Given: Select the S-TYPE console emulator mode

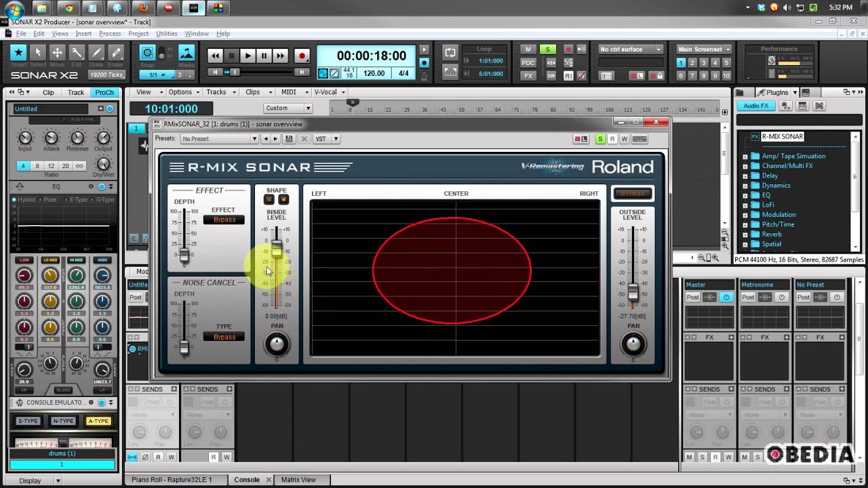Looking at the screenshot, I should [x=28, y=421].
